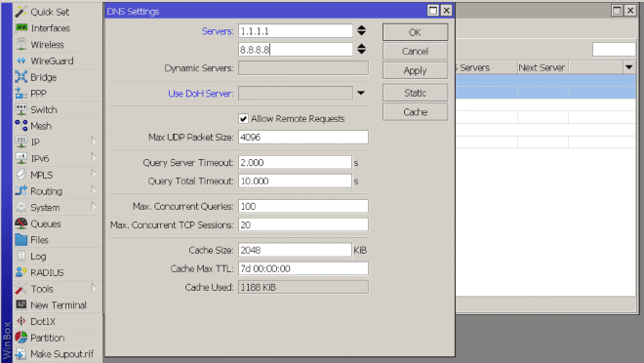Open the Quick Set wand icon
The width and height of the screenshot is (644, 363).
20,12
